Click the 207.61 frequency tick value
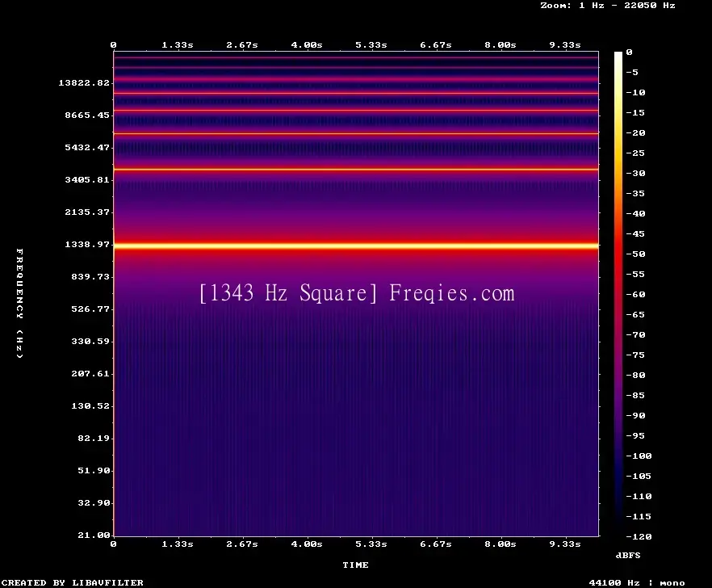 click(x=90, y=373)
